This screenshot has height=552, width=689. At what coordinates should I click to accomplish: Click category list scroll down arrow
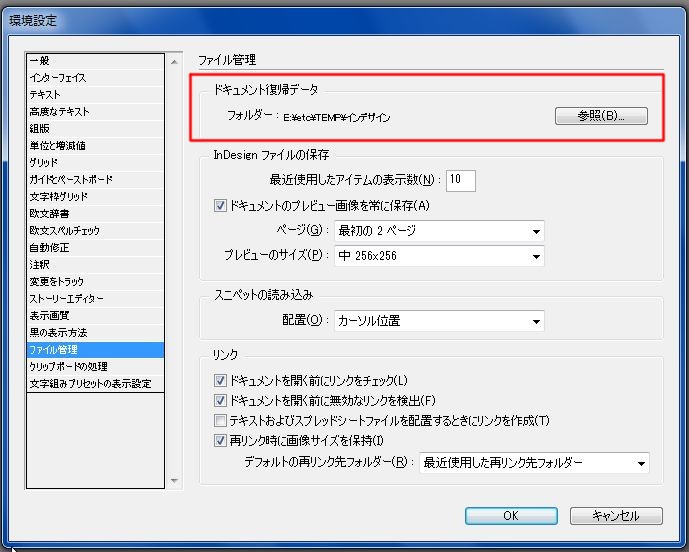pos(174,481)
